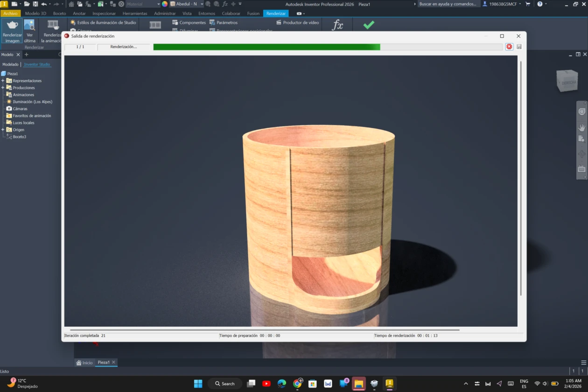Open user account 198638G5MCF dropdown
This screenshot has width=588, height=392.
(502, 4)
